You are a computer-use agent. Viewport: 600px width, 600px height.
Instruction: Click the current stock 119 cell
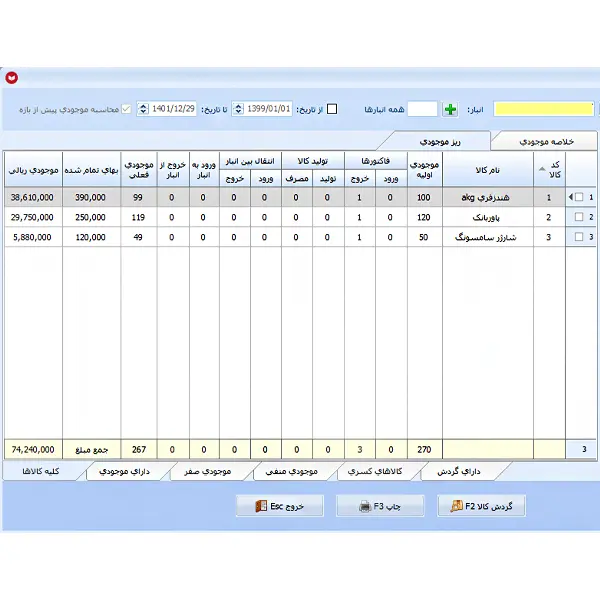coord(139,217)
